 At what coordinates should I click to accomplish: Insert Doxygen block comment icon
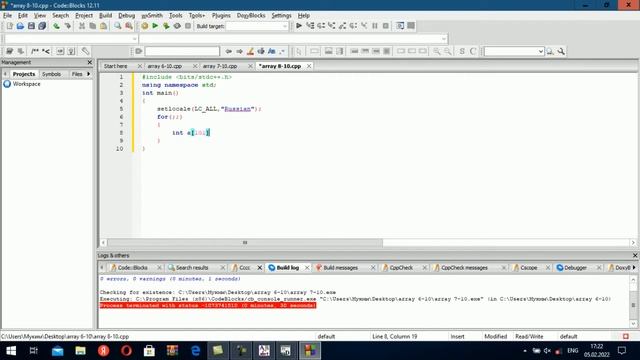35,51
